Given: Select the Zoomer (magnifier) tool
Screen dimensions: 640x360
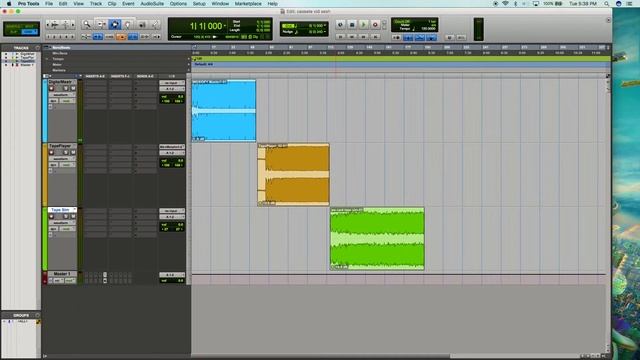Looking at the screenshot, I should point(87,25).
